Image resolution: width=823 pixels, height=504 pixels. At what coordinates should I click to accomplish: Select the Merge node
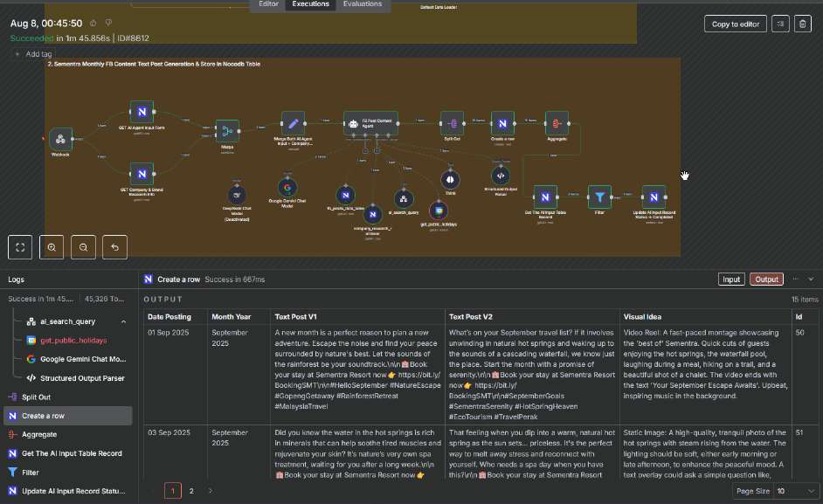227,131
